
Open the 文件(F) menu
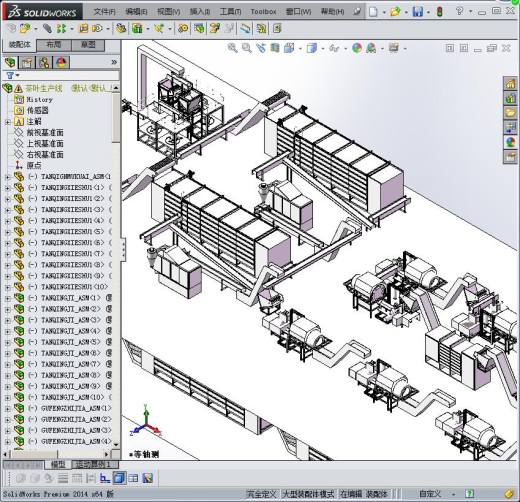click(104, 12)
